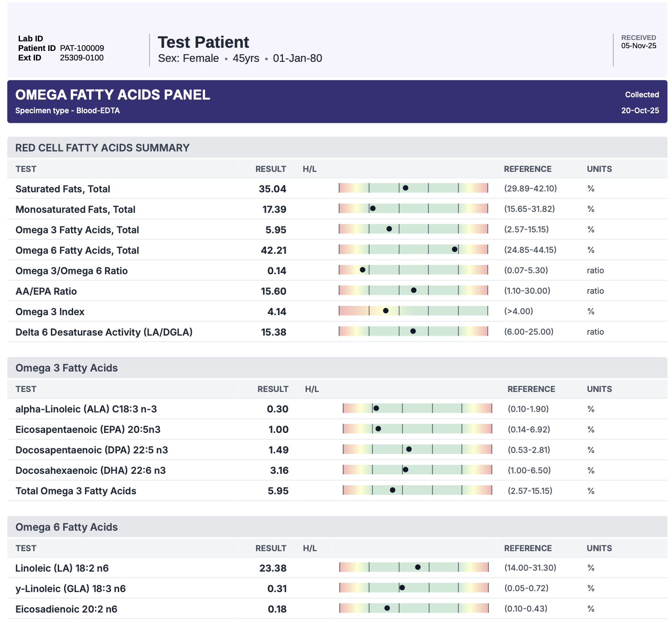This screenshot has height=623, width=672.
Task: Click the Omega 3 Index range bar
Action: tap(413, 311)
